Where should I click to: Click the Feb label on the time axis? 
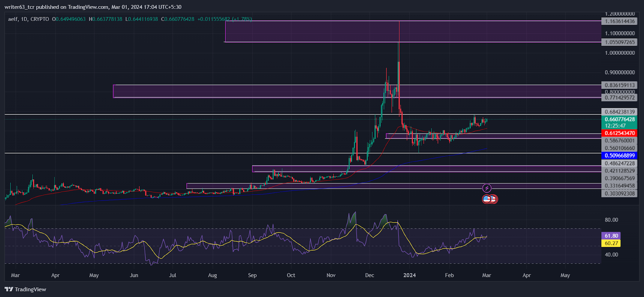[449, 275]
